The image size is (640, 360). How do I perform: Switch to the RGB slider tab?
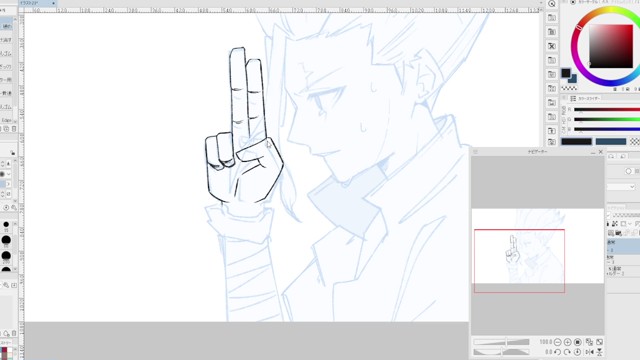[x=564, y=110]
